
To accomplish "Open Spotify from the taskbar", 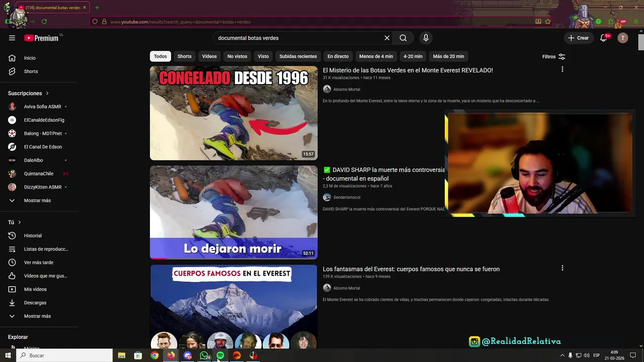I will [x=220, y=355].
